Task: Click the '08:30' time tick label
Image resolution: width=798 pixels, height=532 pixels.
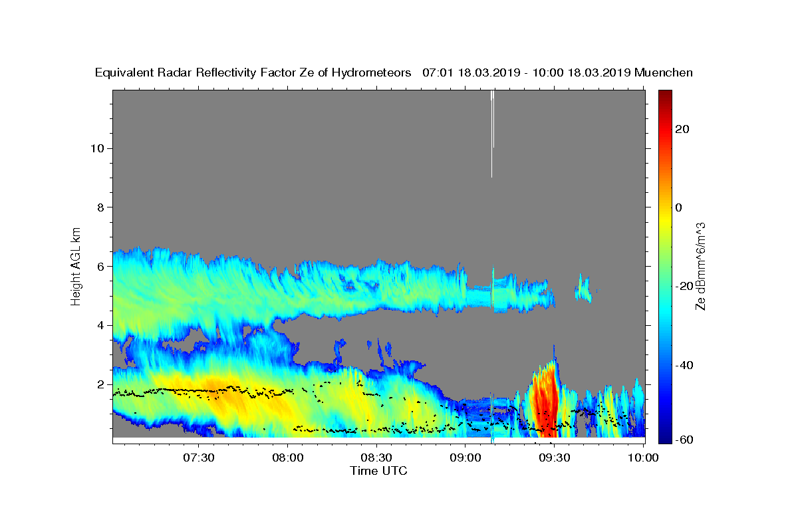Action: point(376,458)
